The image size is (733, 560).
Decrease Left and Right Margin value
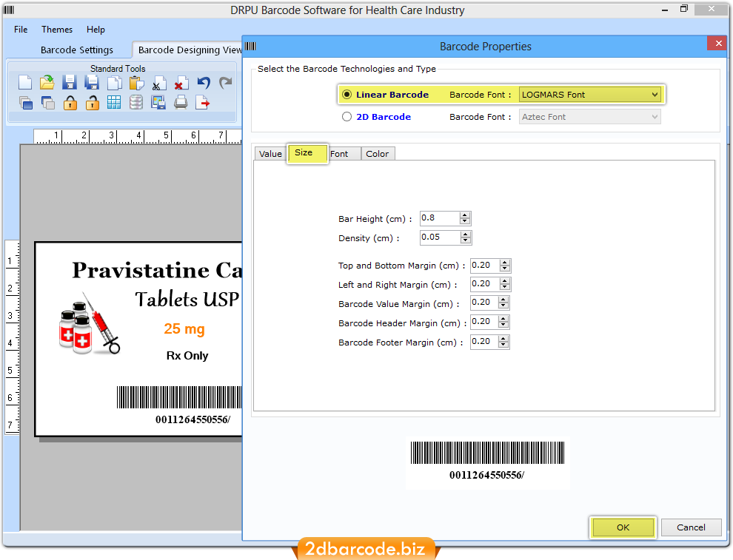tap(504, 287)
